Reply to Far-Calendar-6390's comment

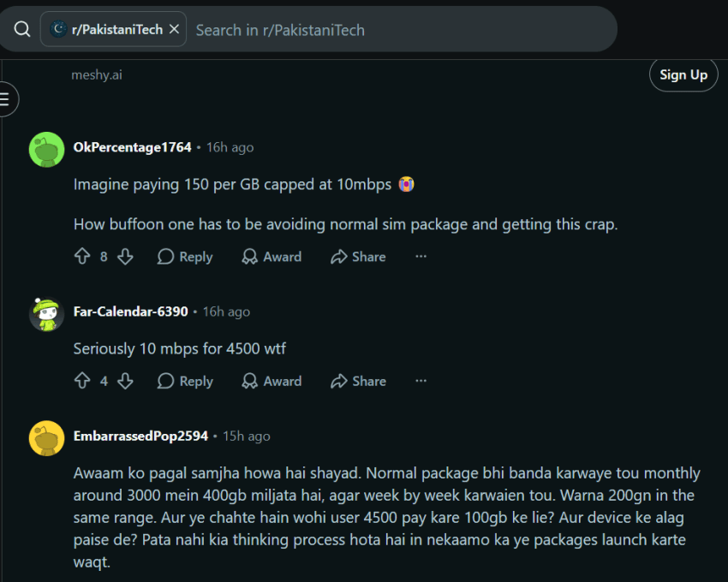coord(185,381)
